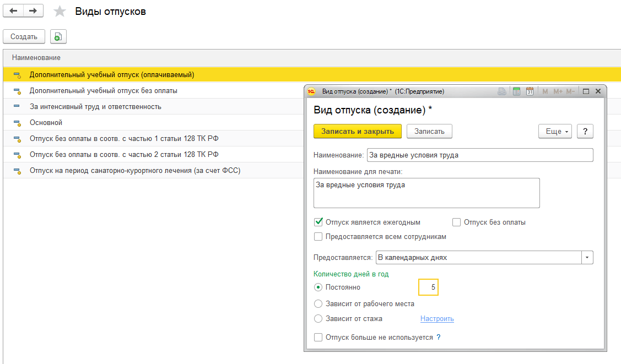Click the M+ memory icon in the title bar

tap(558, 91)
